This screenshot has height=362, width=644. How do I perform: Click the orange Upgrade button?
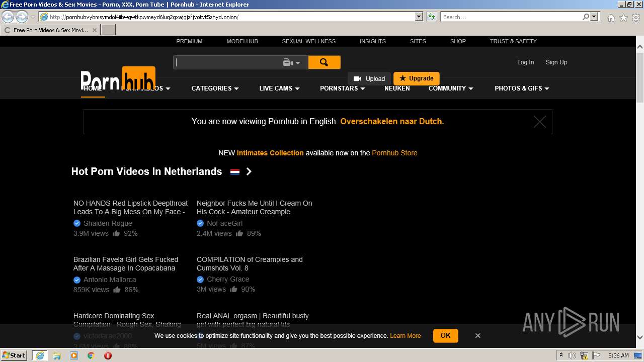click(417, 78)
